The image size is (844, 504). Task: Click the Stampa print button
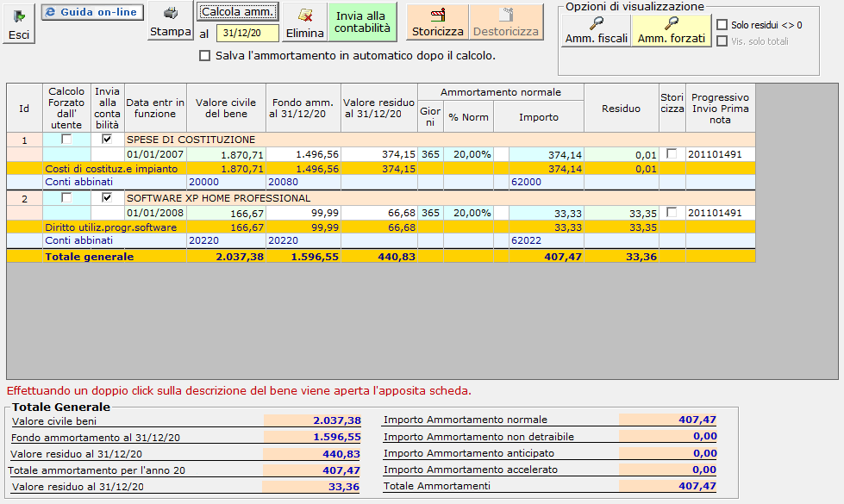tap(170, 21)
